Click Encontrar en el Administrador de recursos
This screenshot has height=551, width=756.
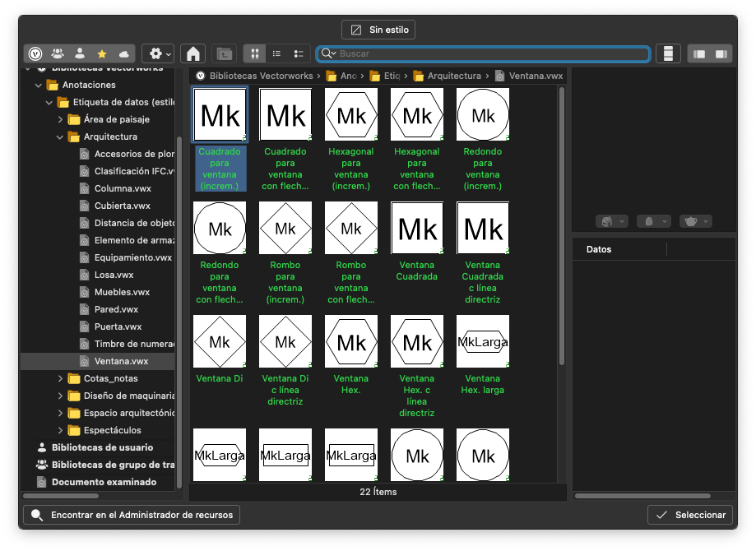point(132,515)
